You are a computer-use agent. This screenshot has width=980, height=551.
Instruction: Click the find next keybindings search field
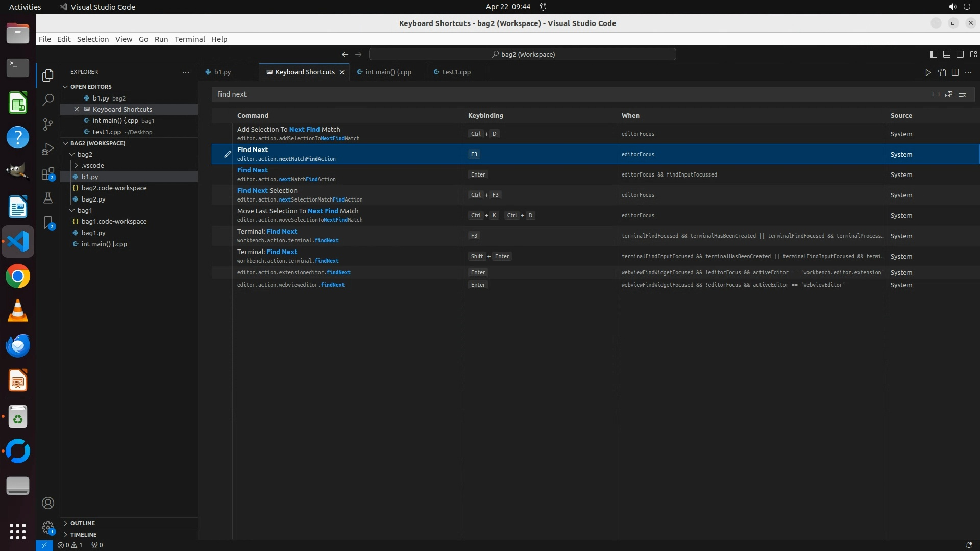pyautogui.click(x=561, y=94)
